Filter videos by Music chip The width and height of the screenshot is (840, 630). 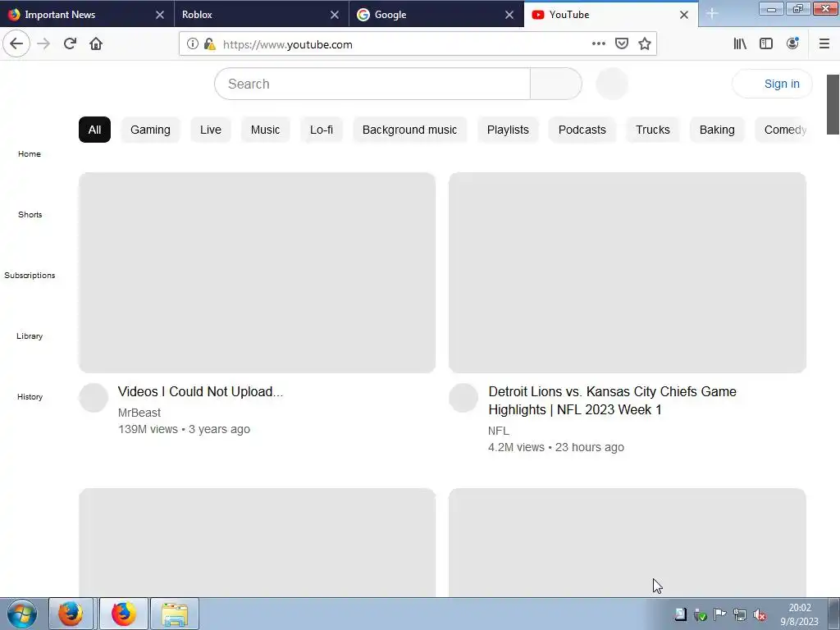265,130
